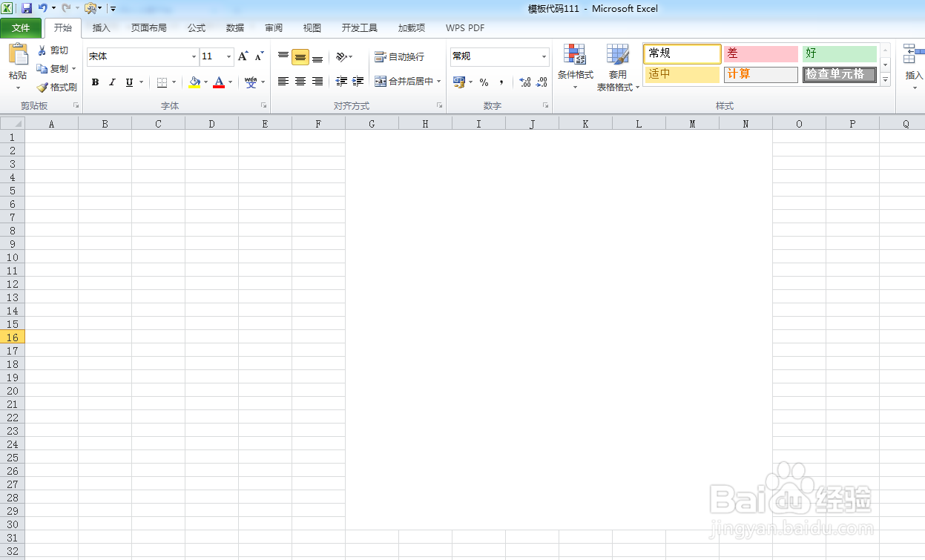
Task: Click the Paste (粘贴) clipboard icon
Action: (x=18, y=55)
